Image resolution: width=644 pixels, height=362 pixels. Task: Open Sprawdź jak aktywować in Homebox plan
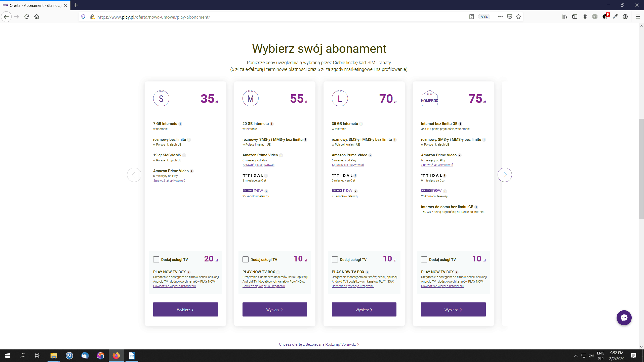(437, 165)
